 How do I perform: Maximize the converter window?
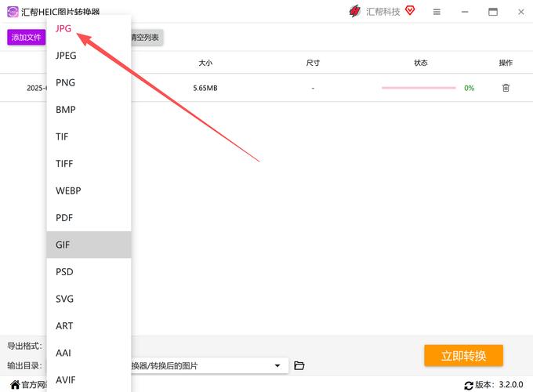(493, 12)
